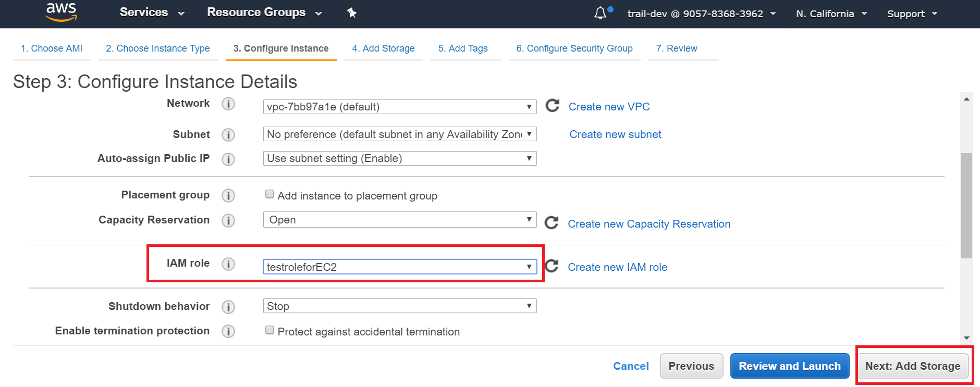
Task: Open the Services menu
Action: [152, 13]
